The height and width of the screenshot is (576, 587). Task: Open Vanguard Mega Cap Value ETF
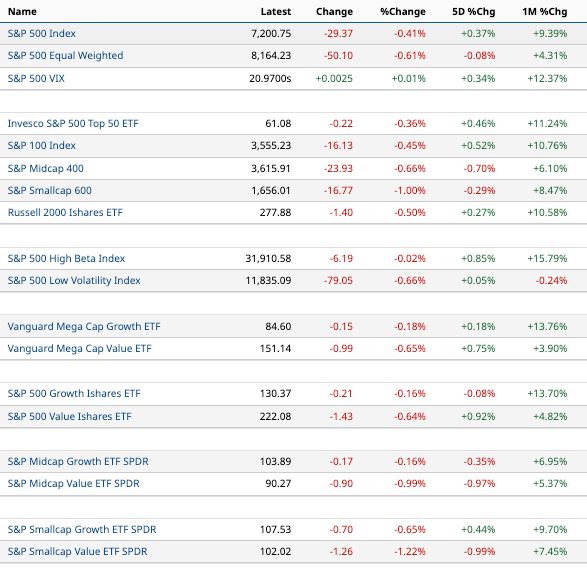pyautogui.click(x=79, y=348)
